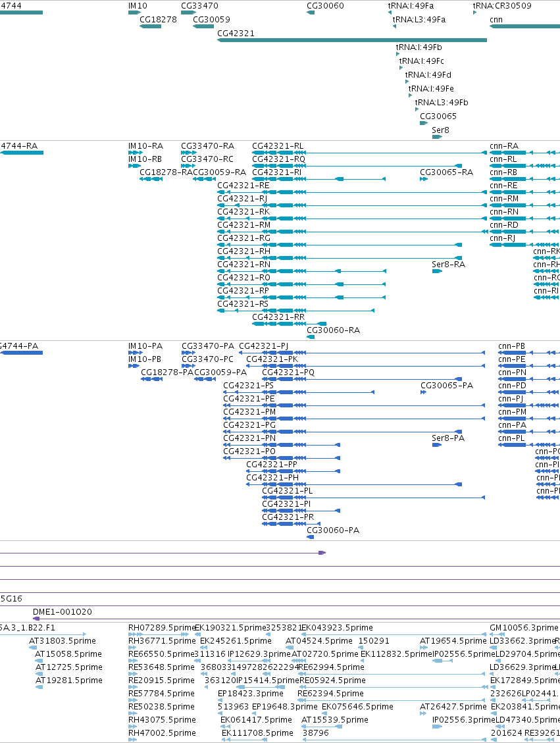Click the CG30060-PA protein label

tap(333, 530)
